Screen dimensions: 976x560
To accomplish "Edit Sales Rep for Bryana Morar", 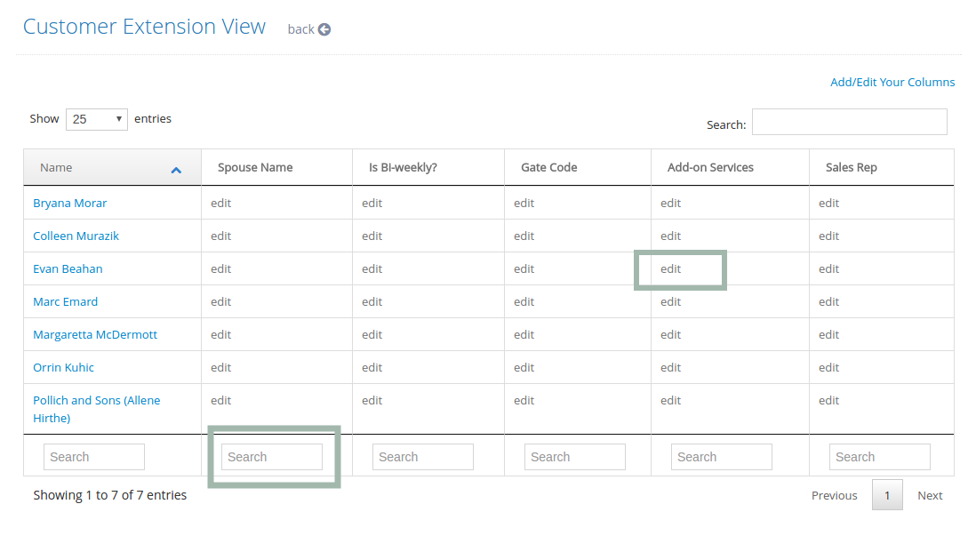I will (828, 203).
